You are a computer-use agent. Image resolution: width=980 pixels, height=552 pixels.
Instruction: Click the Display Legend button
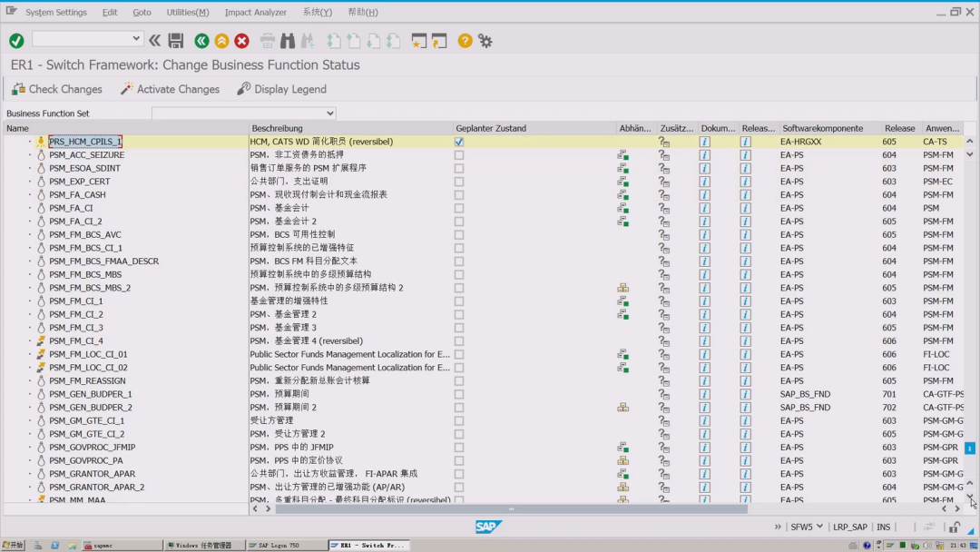click(281, 89)
